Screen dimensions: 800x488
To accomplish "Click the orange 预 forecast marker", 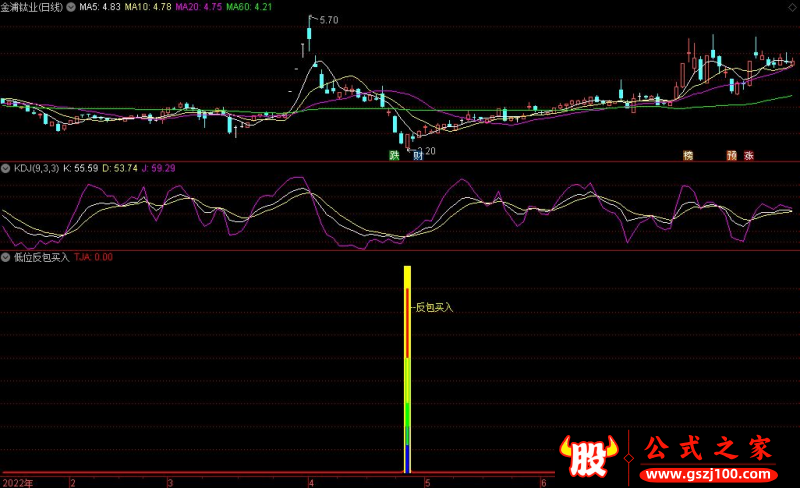I will click(x=732, y=156).
